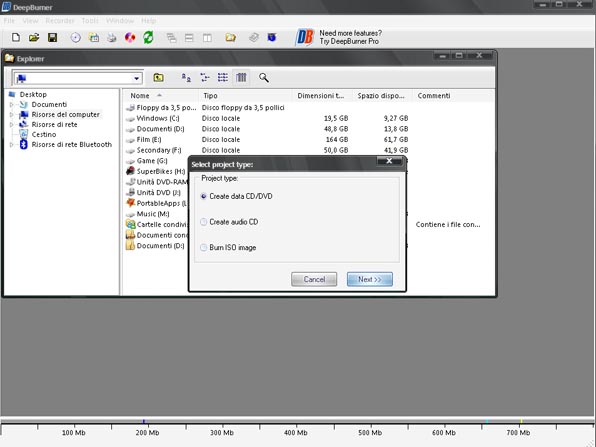Click the Cartelle condivise icon

130,224
